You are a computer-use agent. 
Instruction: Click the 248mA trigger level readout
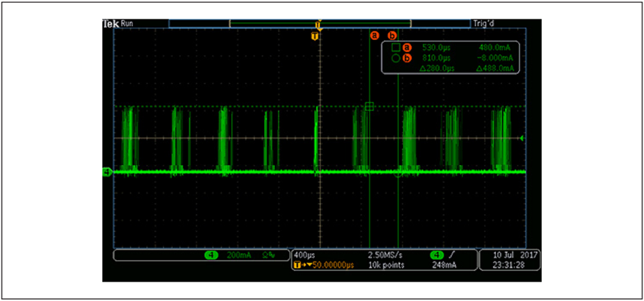coord(444,265)
